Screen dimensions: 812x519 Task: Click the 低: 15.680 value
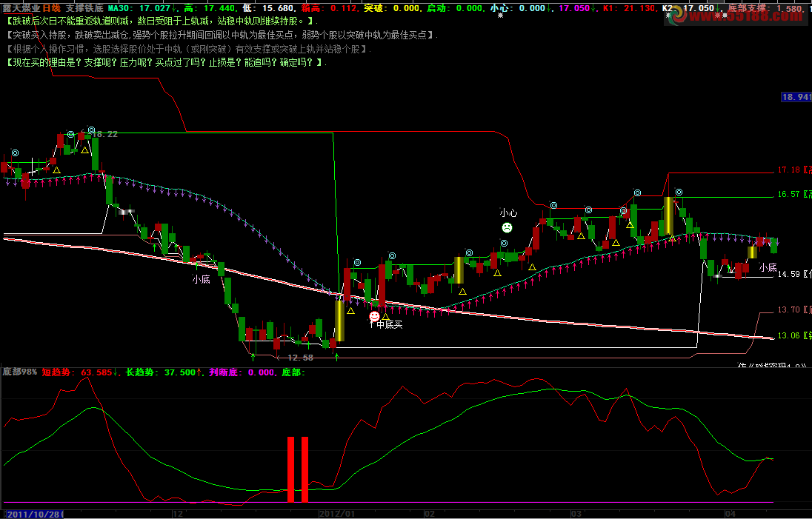(x=269, y=8)
